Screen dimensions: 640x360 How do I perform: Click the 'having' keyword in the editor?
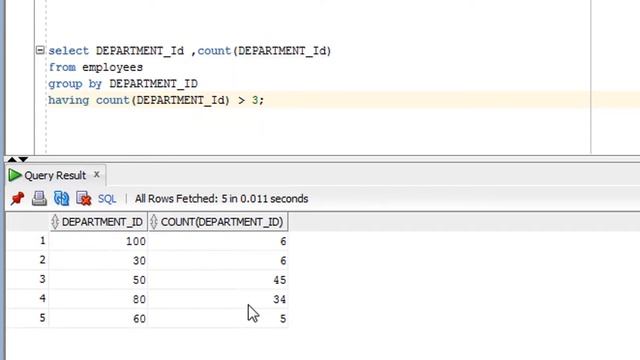coord(69,100)
